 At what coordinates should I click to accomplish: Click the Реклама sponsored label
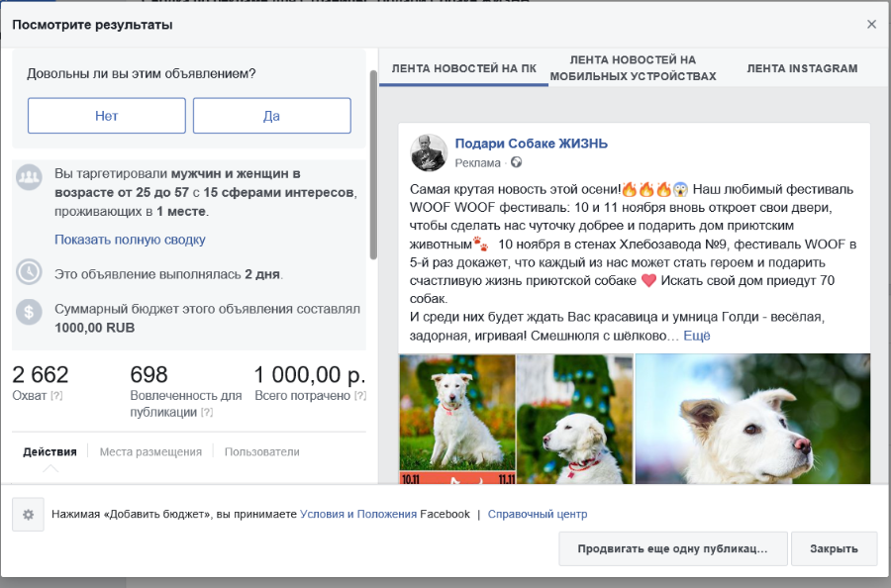(x=478, y=163)
